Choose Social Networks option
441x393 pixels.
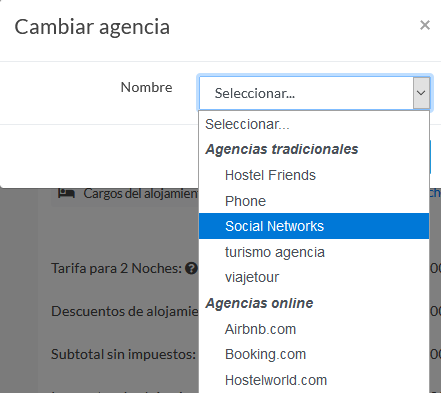coord(314,226)
